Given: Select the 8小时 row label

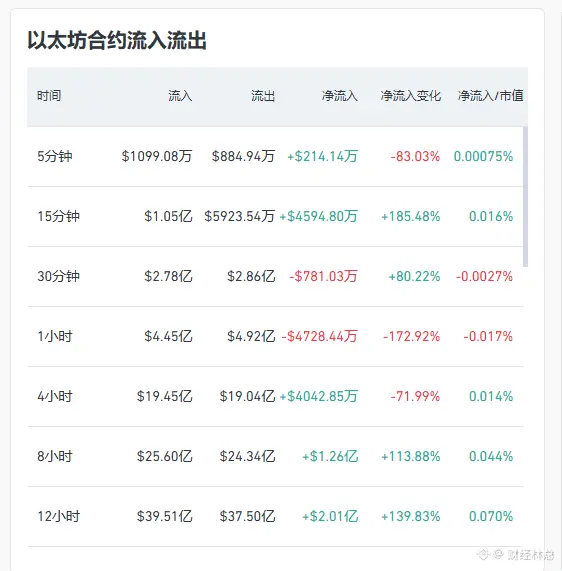Looking at the screenshot, I should click(55, 456).
